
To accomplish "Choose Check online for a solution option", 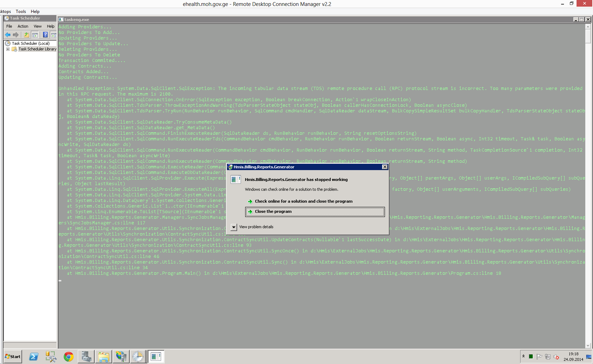I will pos(303,201).
